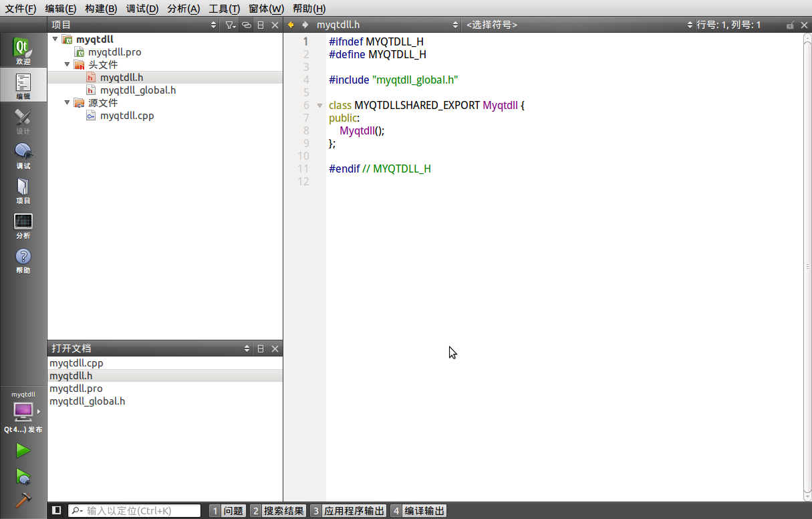The width and height of the screenshot is (812, 519).
Task: Collapse the class fold marker on line 6
Action: [x=320, y=106]
